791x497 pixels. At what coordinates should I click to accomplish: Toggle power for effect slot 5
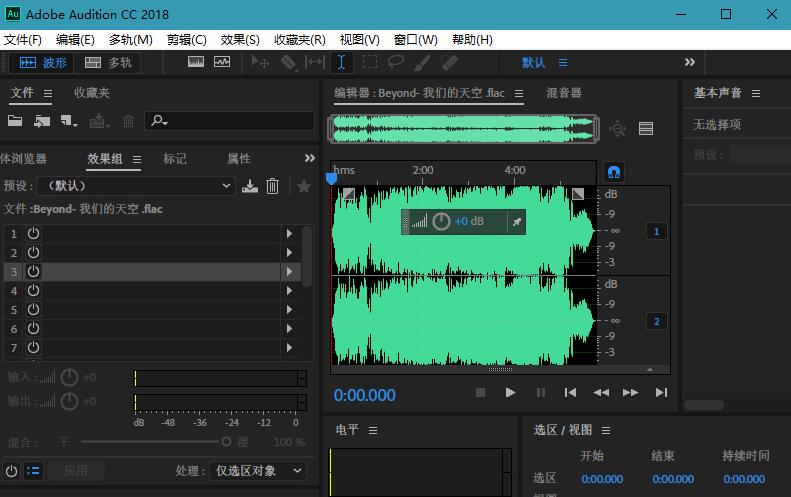point(33,310)
